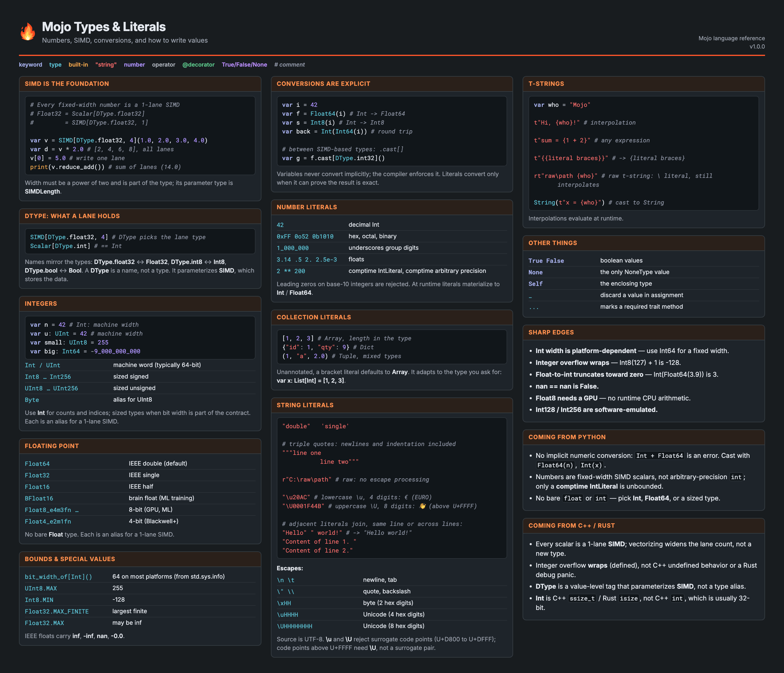Image resolution: width=784 pixels, height=673 pixels.
Task: Click the "Mojo language reference" label
Action: coord(731,38)
